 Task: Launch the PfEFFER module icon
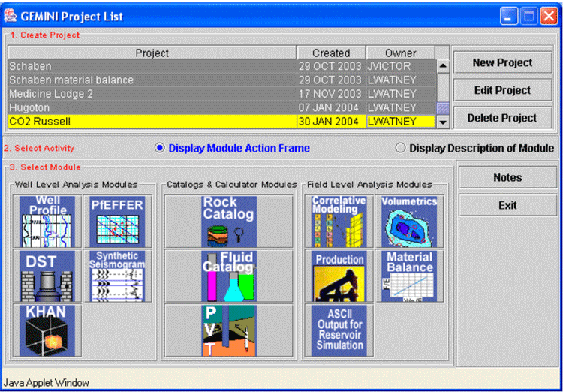[117, 222]
